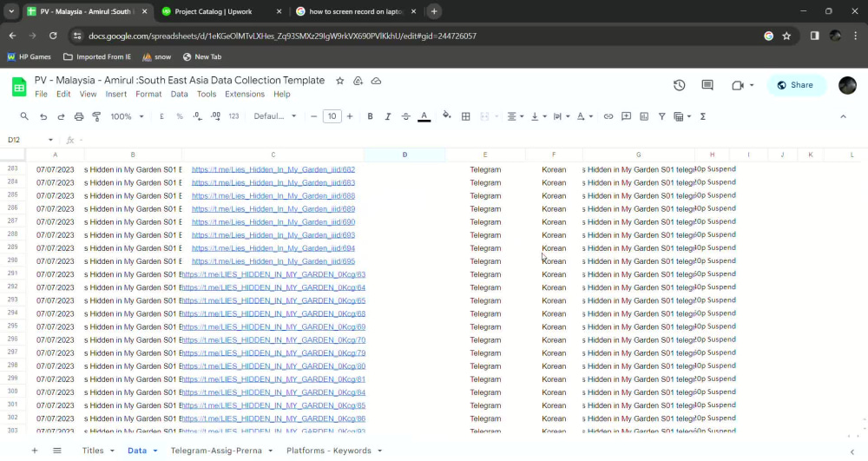
Task: Click the search menus magnifier icon
Action: (x=24, y=116)
